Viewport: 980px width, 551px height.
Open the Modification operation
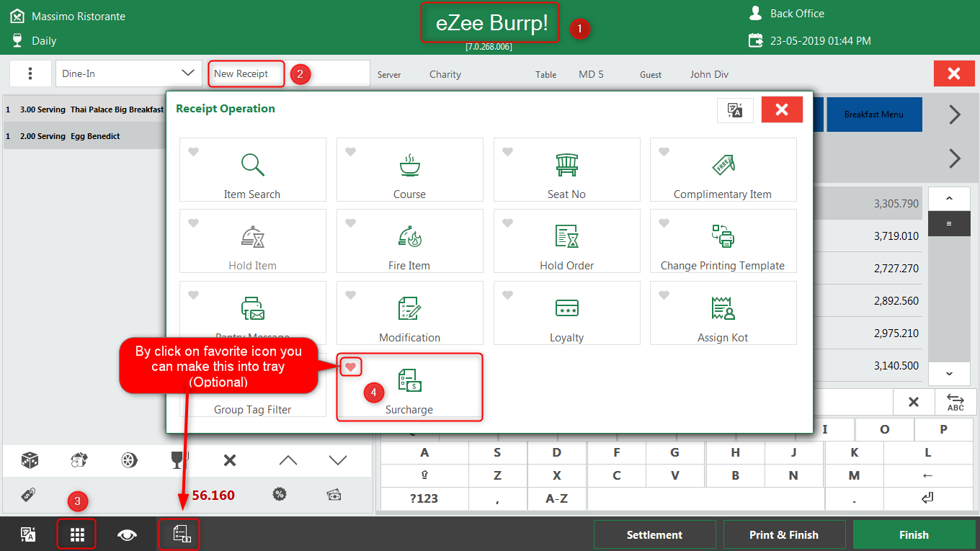coord(409,313)
